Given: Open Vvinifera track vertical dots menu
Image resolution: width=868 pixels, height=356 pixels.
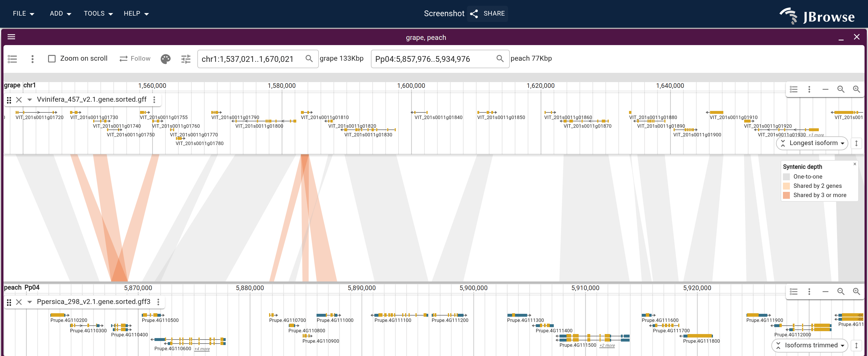Looking at the screenshot, I should [x=154, y=100].
